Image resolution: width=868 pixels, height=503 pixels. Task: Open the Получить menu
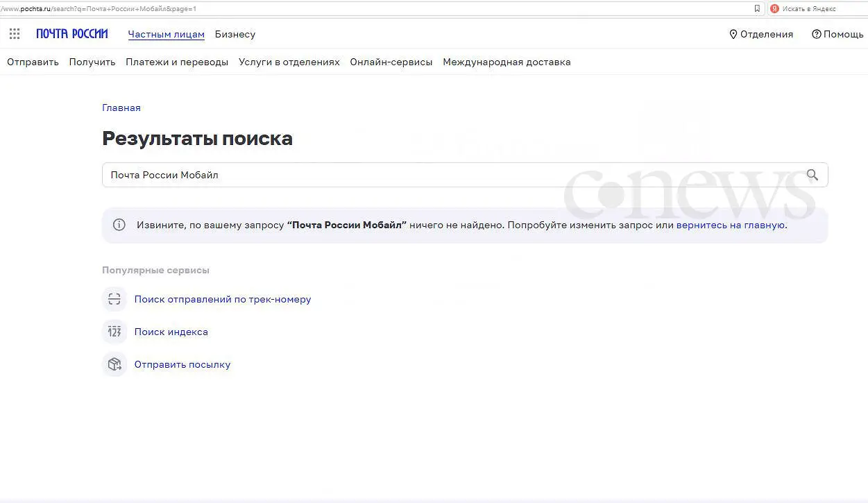tap(92, 62)
